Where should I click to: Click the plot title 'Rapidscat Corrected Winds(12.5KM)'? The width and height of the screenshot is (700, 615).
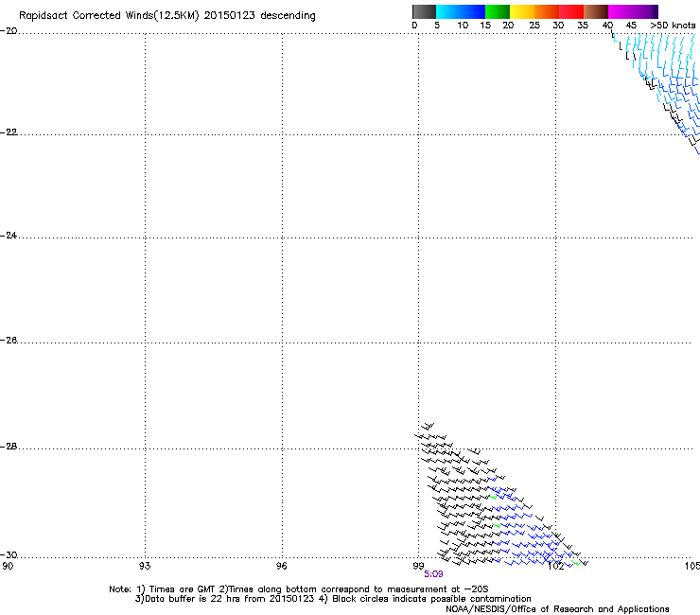(109, 16)
